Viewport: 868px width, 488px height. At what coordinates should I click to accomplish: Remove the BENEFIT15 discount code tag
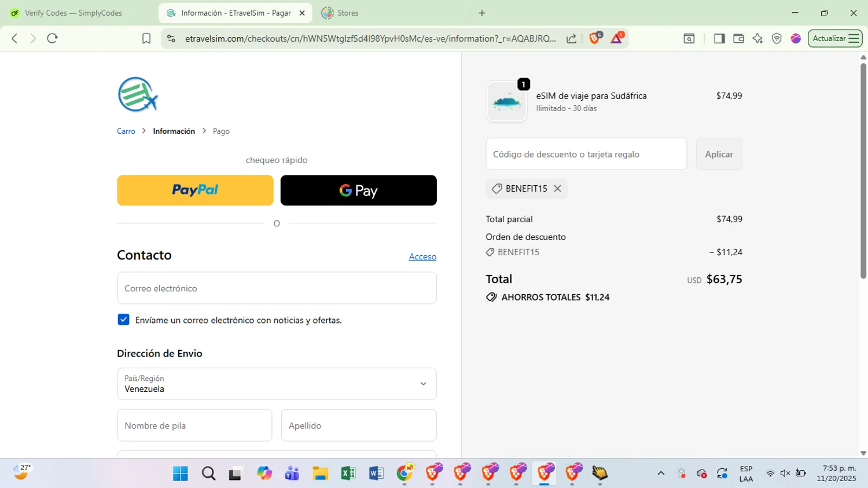(x=557, y=189)
